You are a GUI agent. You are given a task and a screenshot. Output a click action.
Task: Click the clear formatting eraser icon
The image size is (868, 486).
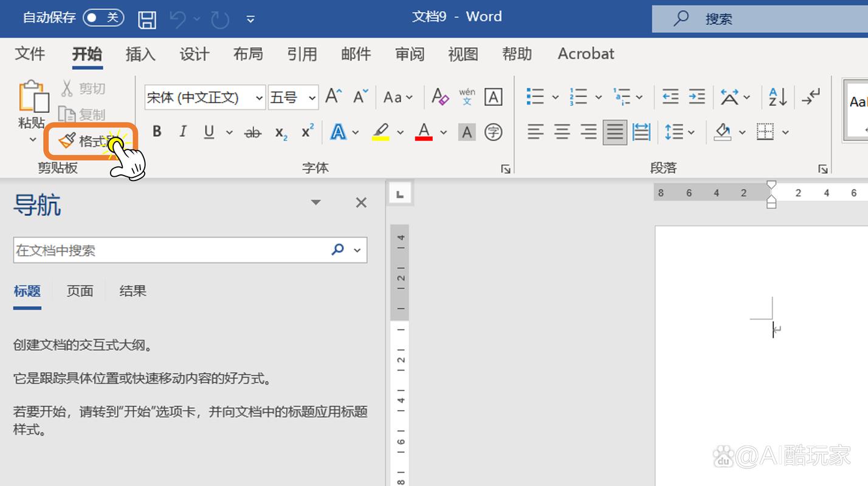(440, 96)
